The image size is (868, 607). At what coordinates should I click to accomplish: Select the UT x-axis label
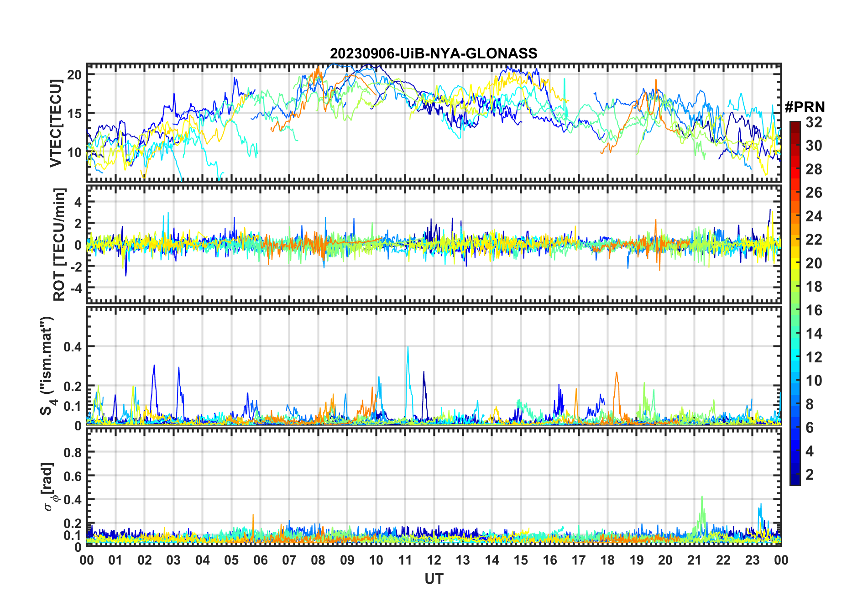[x=434, y=579]
